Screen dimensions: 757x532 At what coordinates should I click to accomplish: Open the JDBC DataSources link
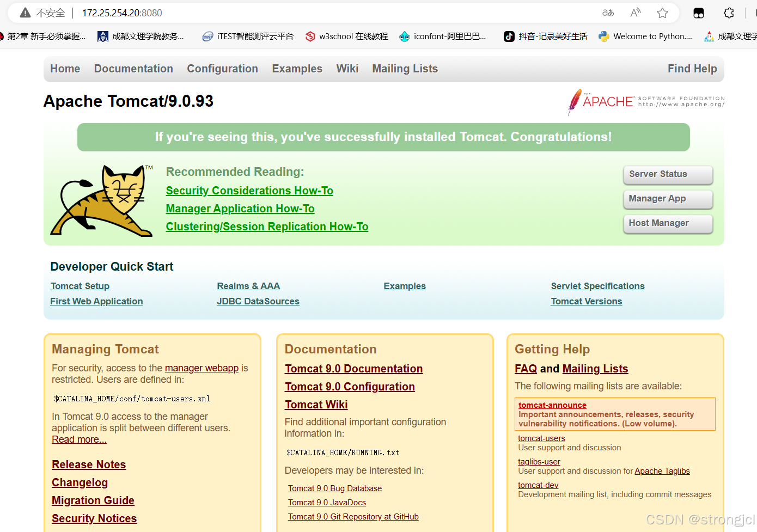point(258,301)
